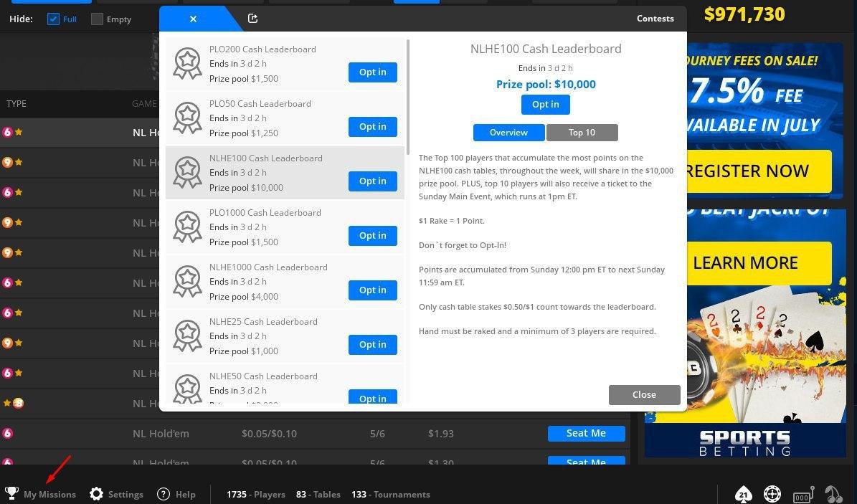This screenshot has height=504, width=857.
Task: Select the PLO50 Cash Leaderboard title
Action: click(260, 104)
